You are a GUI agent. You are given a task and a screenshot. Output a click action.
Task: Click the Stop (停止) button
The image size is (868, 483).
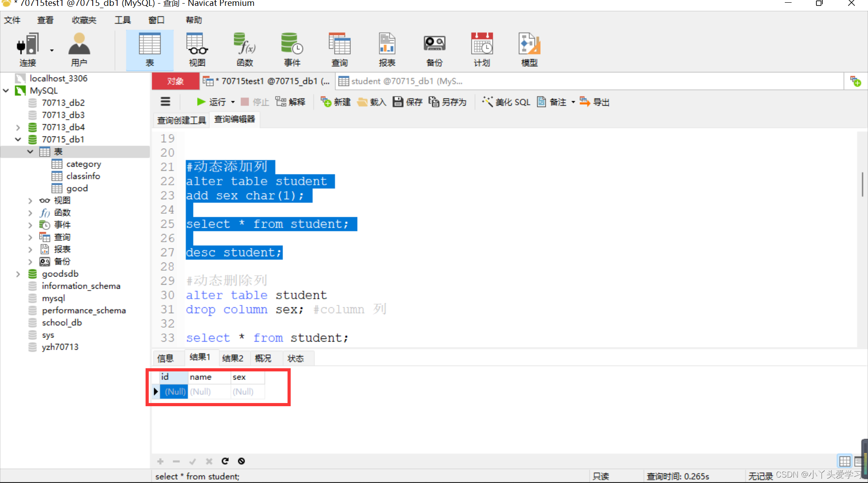pyautogui.click(x=255, y=102)
